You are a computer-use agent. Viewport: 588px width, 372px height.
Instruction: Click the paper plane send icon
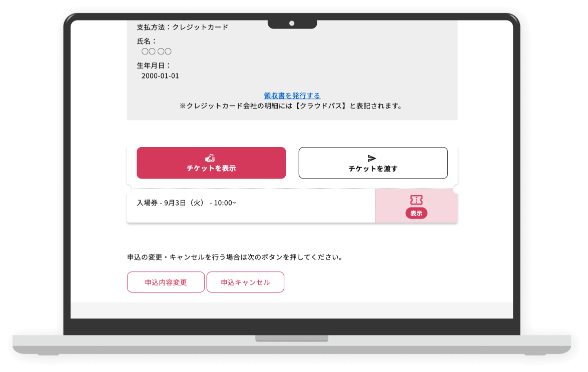click(372, 158)
